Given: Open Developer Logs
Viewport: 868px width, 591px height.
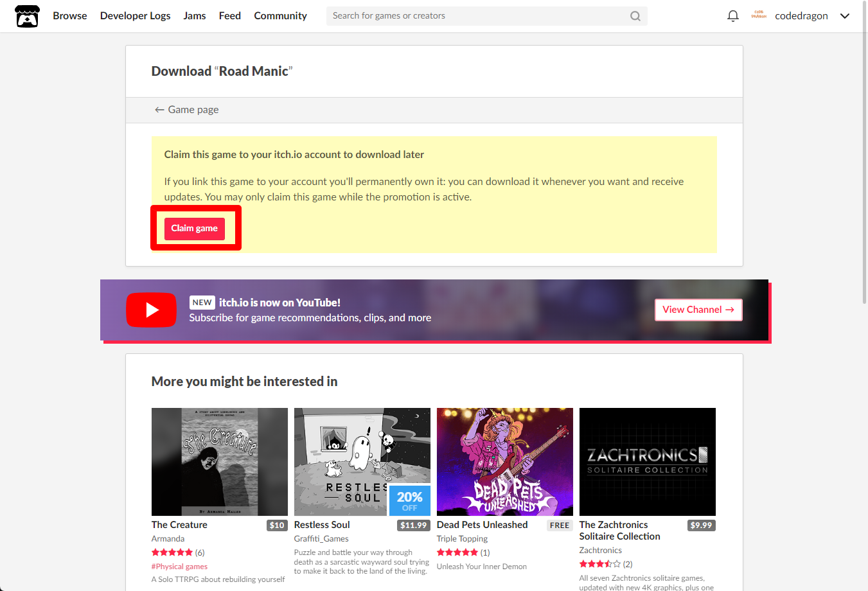Looking at the screenshot, I should [135, 16].
